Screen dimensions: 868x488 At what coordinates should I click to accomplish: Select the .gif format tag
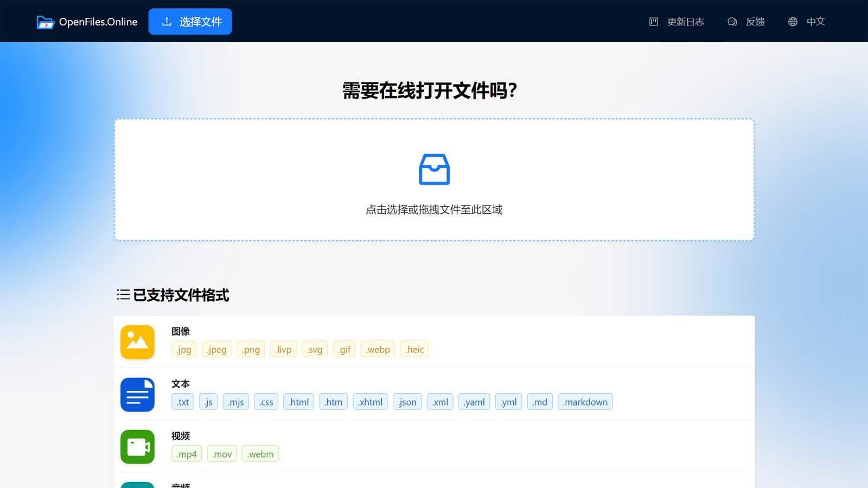click(344, 349)
